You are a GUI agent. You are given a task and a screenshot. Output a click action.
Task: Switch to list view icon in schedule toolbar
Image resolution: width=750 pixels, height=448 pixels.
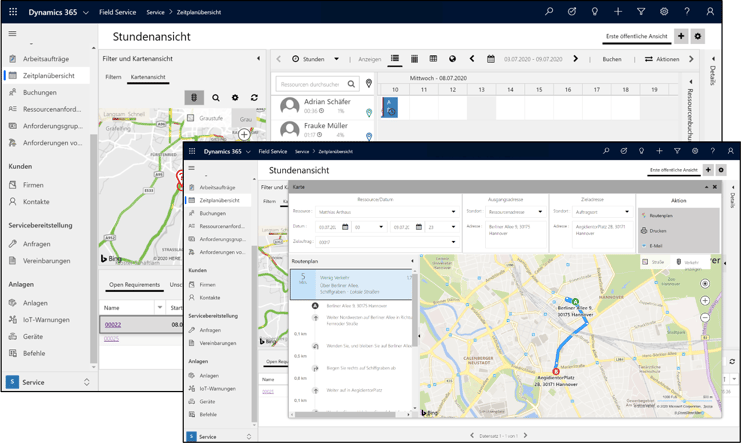(395, 58)
